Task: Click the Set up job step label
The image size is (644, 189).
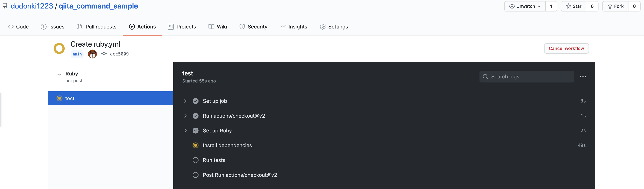Action: [215, 101]
